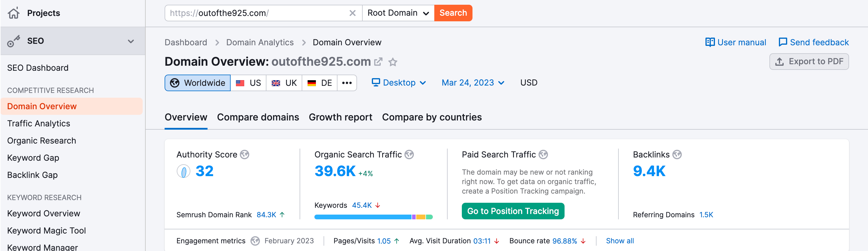This screenshot has height=251, width=868.
Task: Collapse the SEO section chevron
Action: pyautogui.click(x=131, y=41)
